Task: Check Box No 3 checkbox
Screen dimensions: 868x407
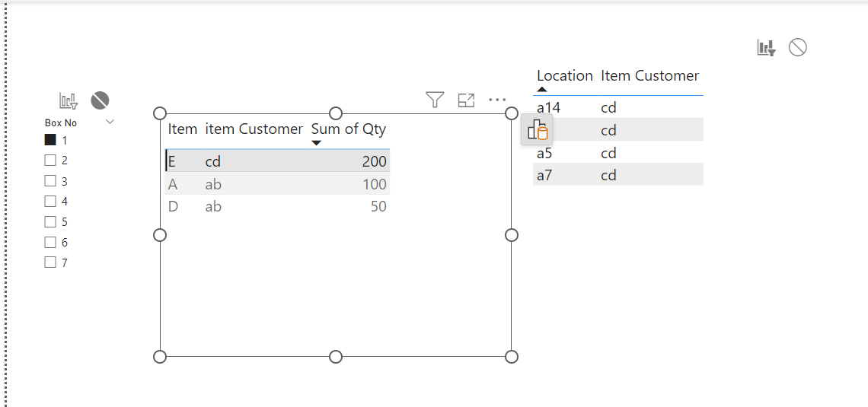Action: (50, 181)
